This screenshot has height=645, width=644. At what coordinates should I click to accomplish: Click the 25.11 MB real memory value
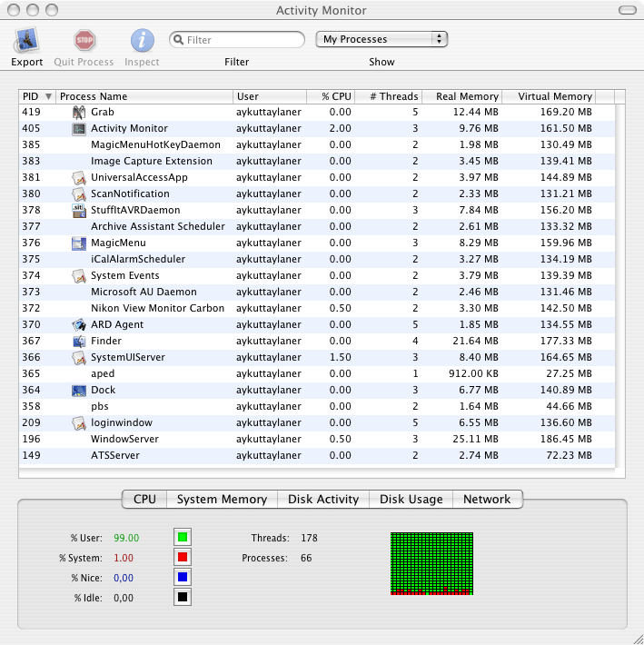click(475, 439)
